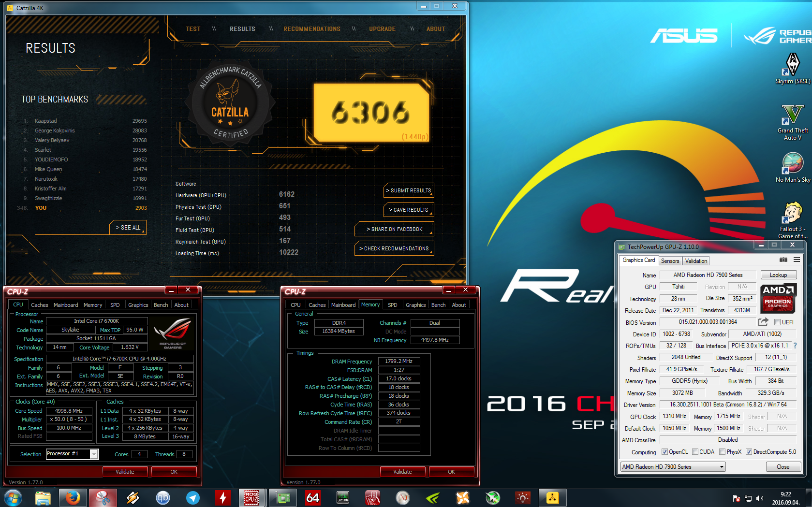Switch to GPU-Z via taskbar icon
Screen dimensions: 812x507
click(x=283, y=498)
